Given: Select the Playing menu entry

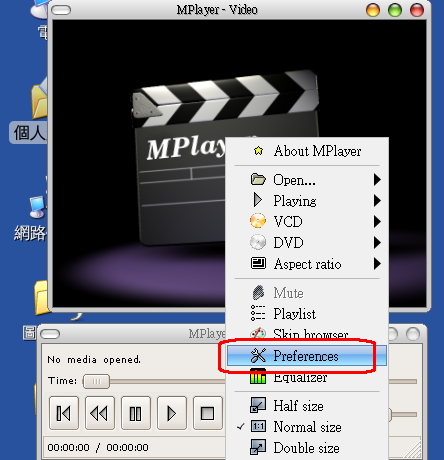Looking at the screenshot, I should click(307, 201).
